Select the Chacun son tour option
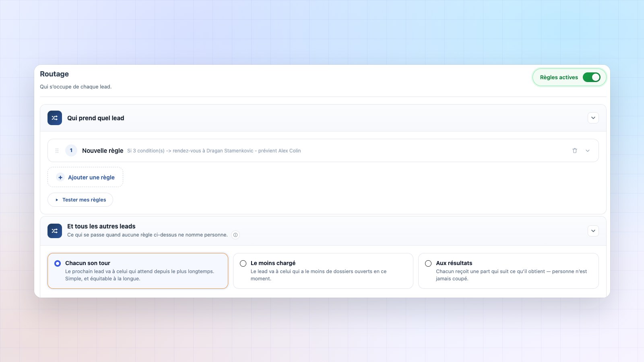Image resolution: width=644 pixels, height=362 pixels. click(x=138, y=271)
